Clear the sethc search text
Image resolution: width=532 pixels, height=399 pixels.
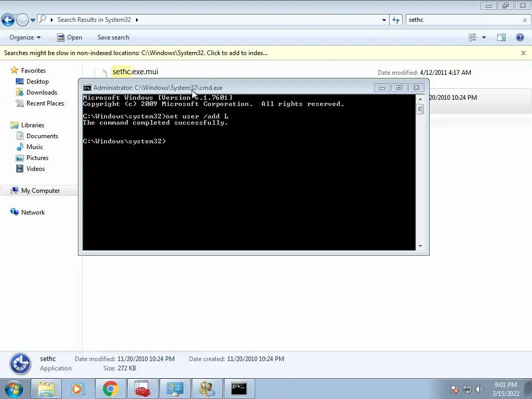pos(525,20)
